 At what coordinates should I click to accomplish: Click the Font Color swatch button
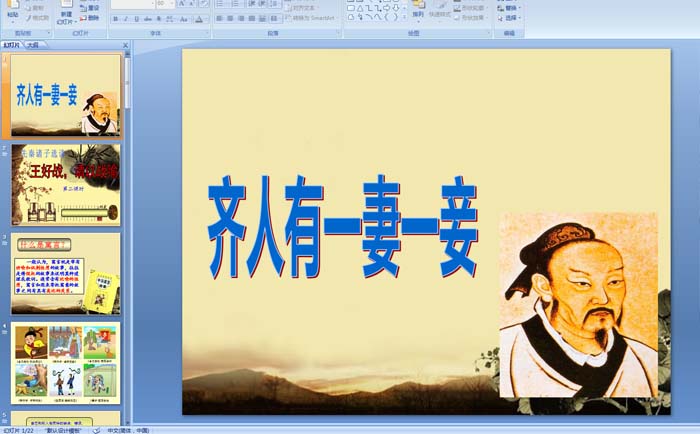[199, 19]
